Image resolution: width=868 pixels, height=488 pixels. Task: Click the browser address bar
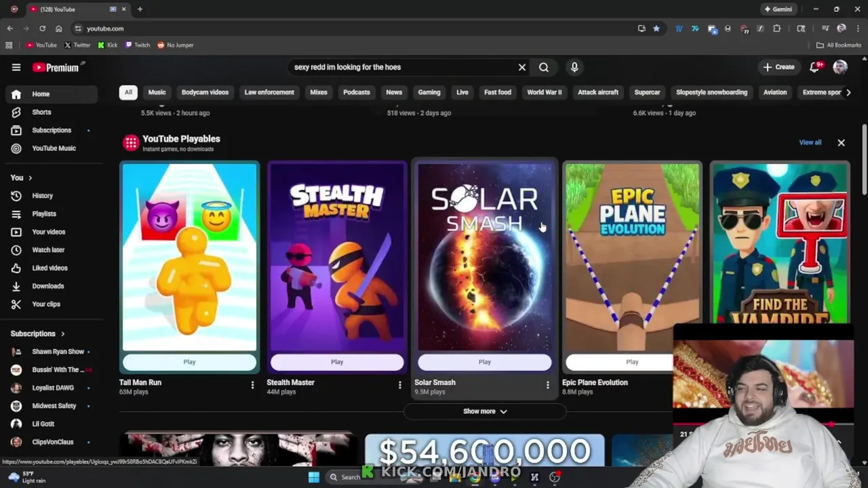[353, 28]
